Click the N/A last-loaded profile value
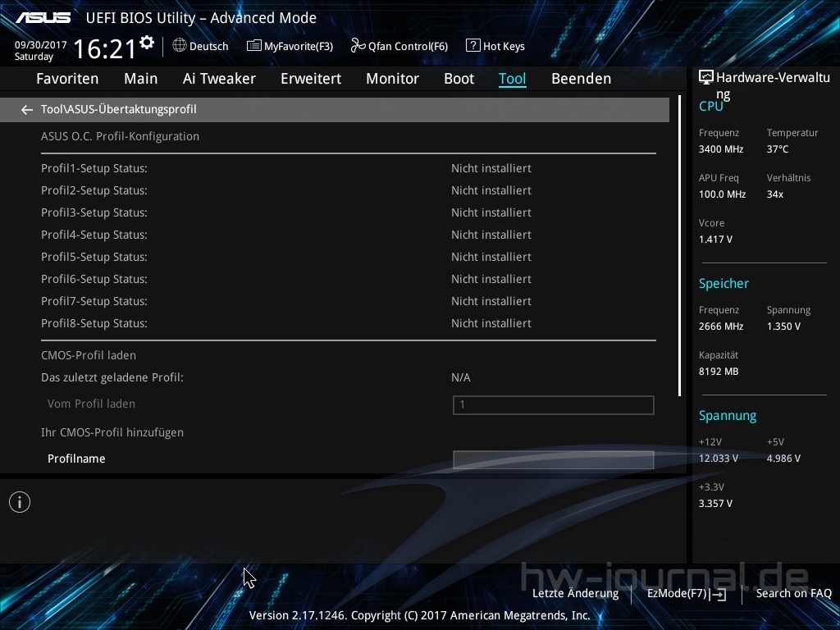Image resolution: width=840 pixels, height=630 pixels. tap(461, 377)
